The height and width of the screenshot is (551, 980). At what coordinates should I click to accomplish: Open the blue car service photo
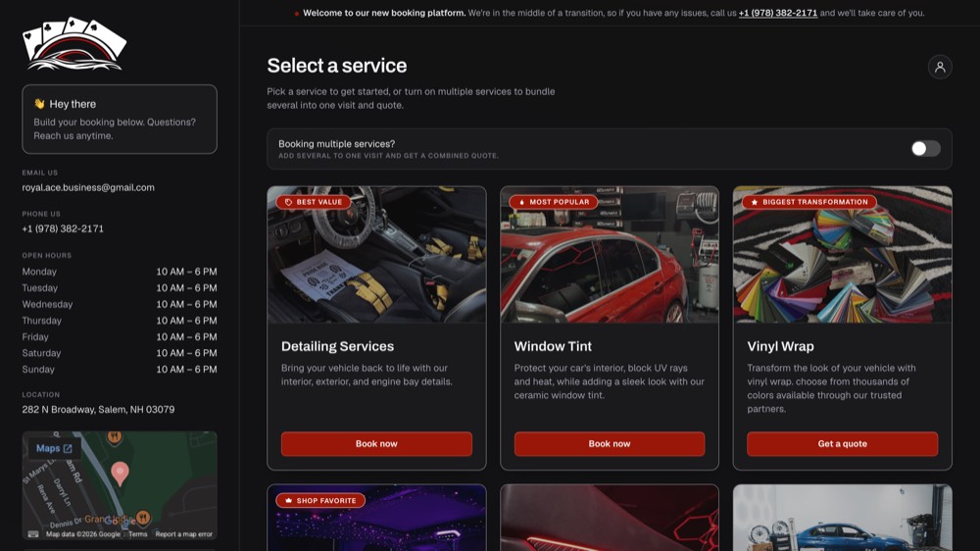pyautogui.click(x=842, y=518)
